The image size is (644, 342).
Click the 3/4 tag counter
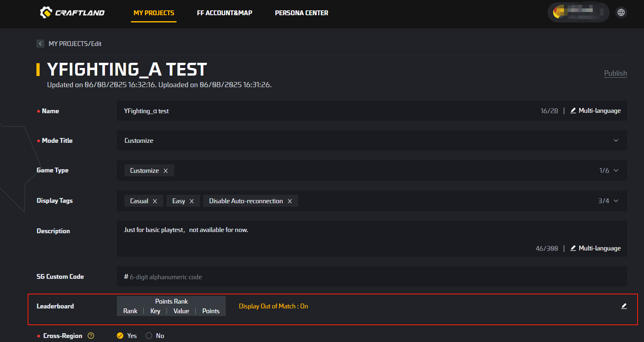click(604, 201)
